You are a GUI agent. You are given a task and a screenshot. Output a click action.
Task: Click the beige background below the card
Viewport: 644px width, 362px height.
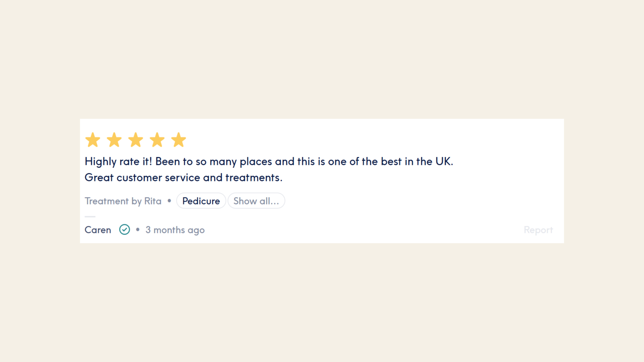point(322,302)
